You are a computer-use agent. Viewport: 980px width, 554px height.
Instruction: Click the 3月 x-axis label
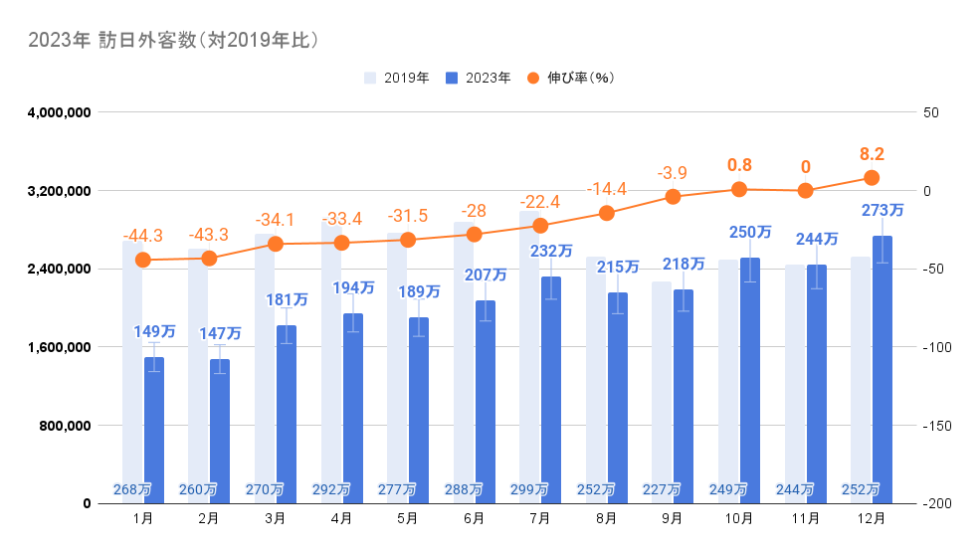(275, 518)
